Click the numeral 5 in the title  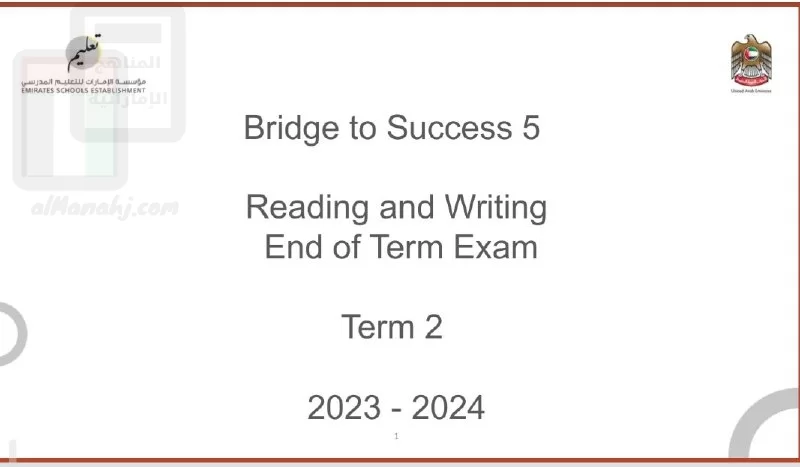pyautogui.click(x=531, y=128)
